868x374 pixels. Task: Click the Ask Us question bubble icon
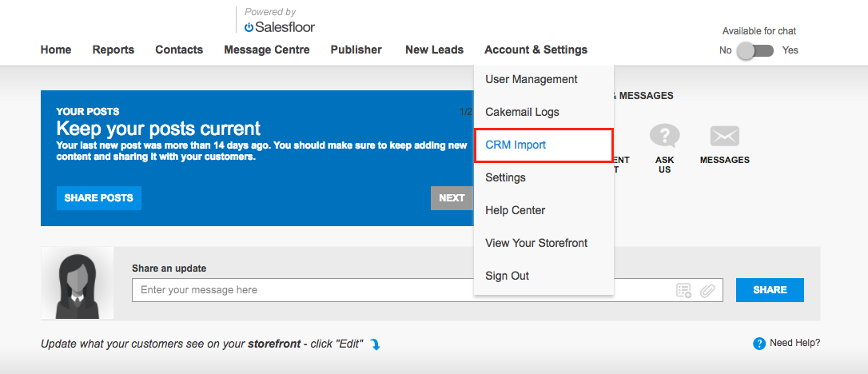click(664, 136)
